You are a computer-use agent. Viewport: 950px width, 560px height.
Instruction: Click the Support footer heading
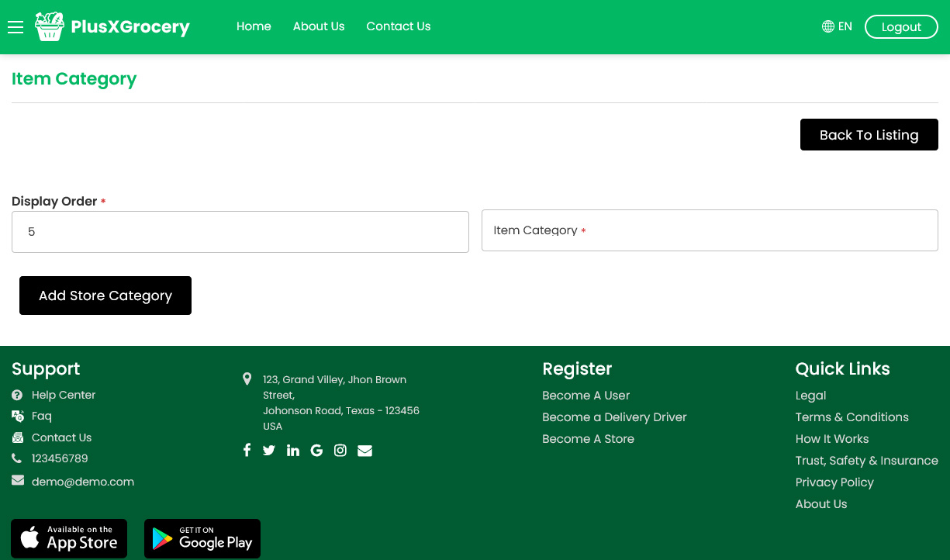[x=46, y=369]
